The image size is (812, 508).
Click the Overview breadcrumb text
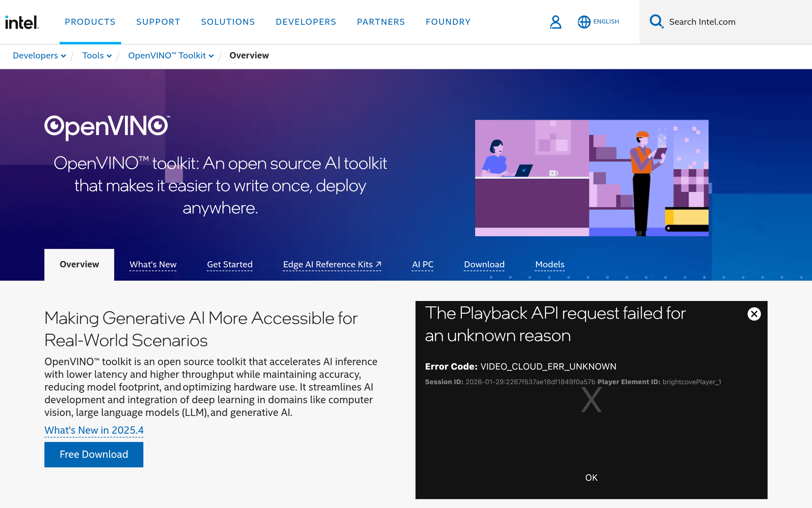coord(249,56)
